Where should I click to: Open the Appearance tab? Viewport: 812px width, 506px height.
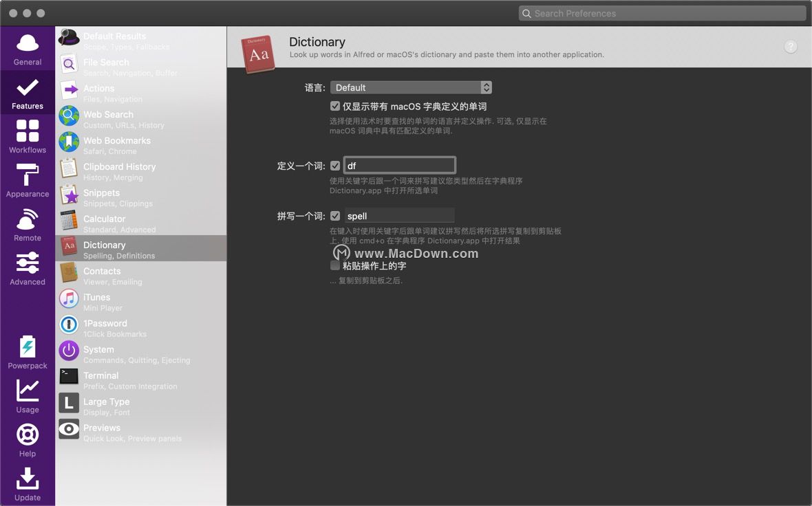(28, 181)
